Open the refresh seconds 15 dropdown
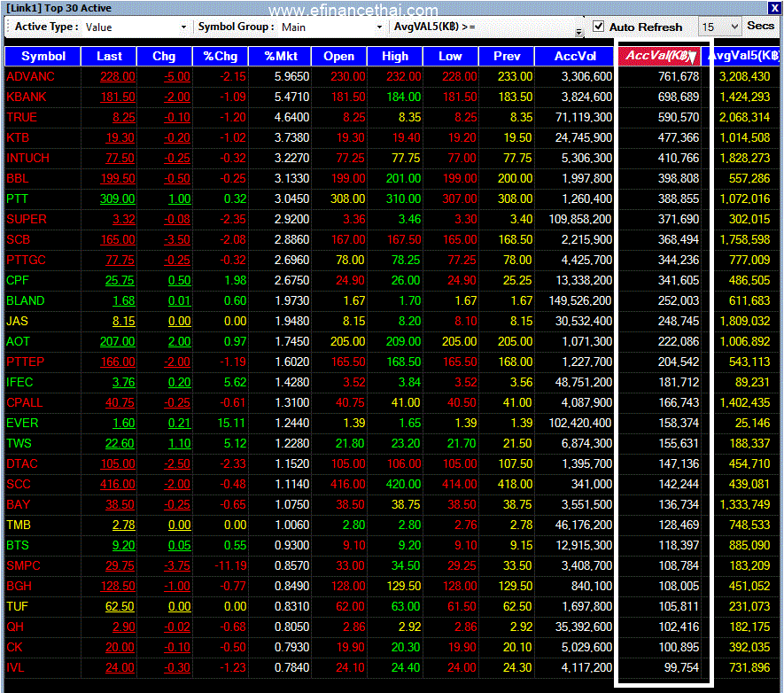The image size is (784, 693). pos(719,27)
